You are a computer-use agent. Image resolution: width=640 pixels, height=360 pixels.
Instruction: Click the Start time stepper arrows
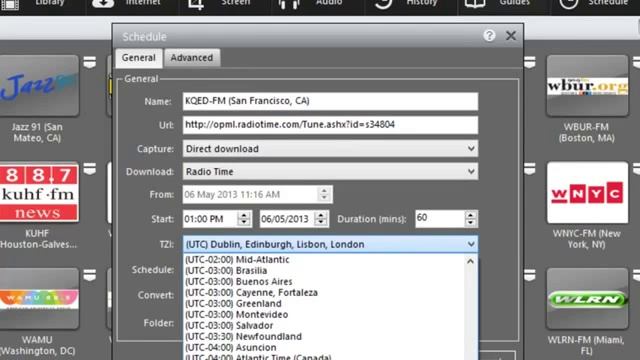(244, 219)
